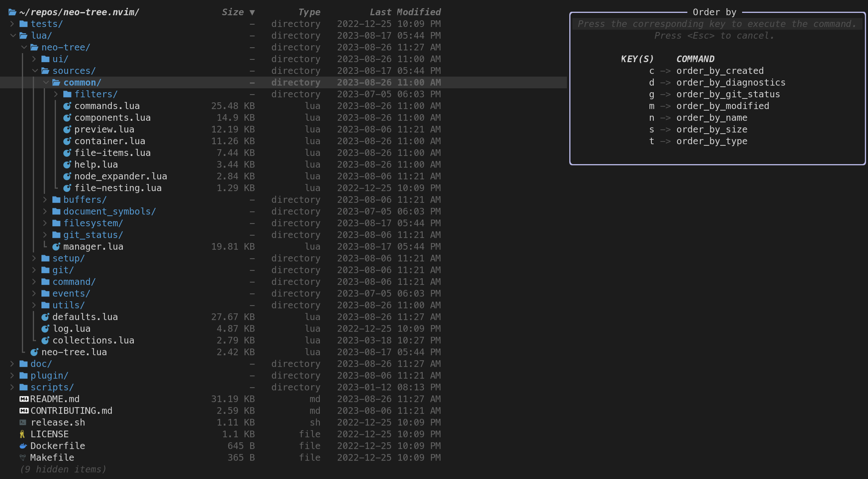Click the lua icon next to neo-tree.lua
The image size is (868, 479).
pos(34,352)
